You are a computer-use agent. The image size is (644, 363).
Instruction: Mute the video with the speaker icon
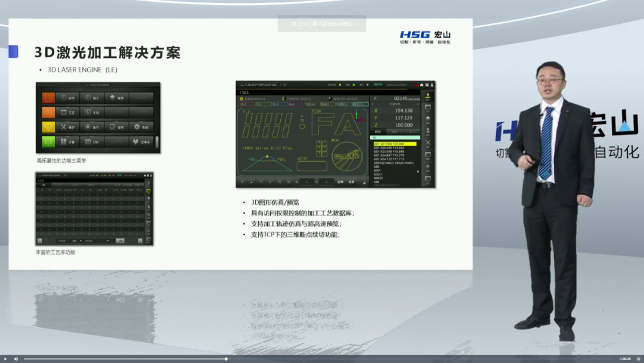[x=16, y=359]
